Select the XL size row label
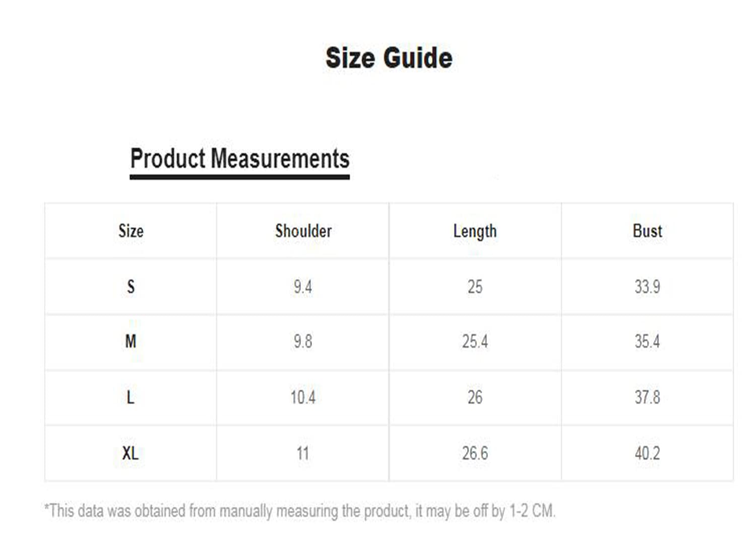 (x=130, y=453)
